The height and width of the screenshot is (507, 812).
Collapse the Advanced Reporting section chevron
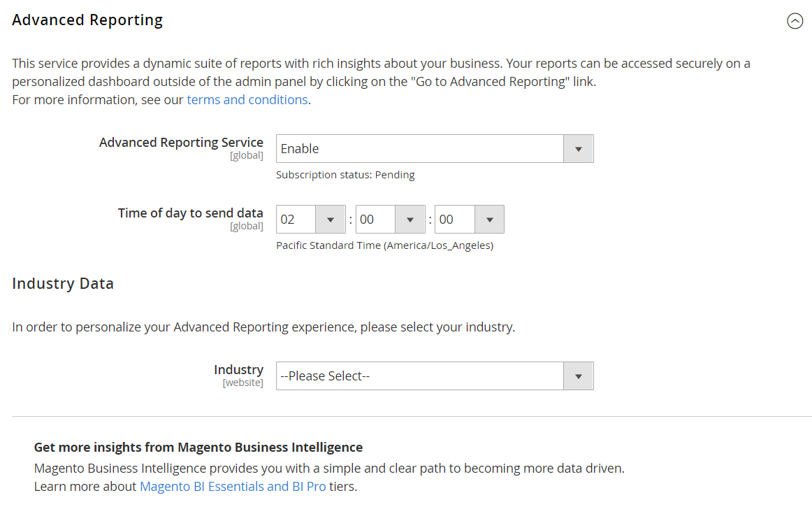[795, 21]
